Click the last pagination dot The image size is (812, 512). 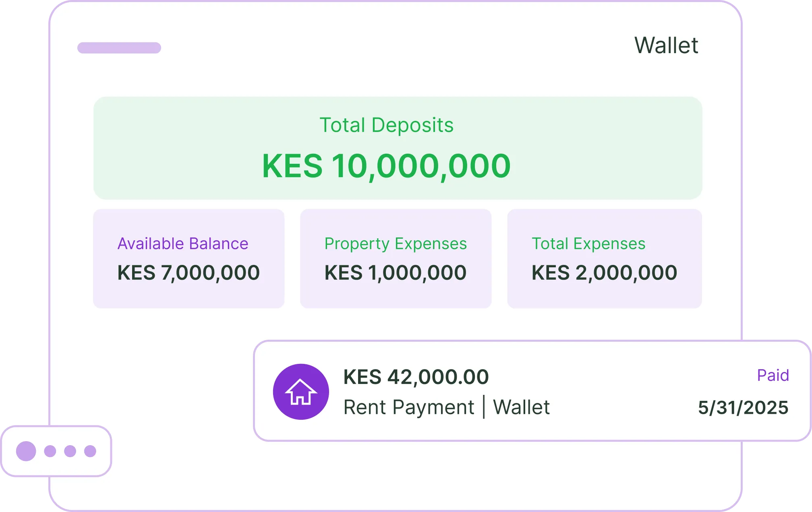click(x=90, y=451)
